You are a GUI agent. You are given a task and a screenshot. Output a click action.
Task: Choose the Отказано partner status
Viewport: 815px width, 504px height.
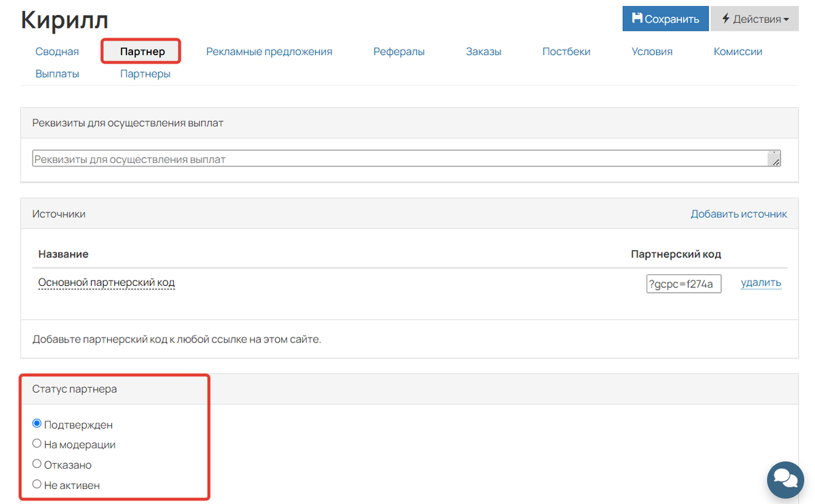click(x=37, y=464)
